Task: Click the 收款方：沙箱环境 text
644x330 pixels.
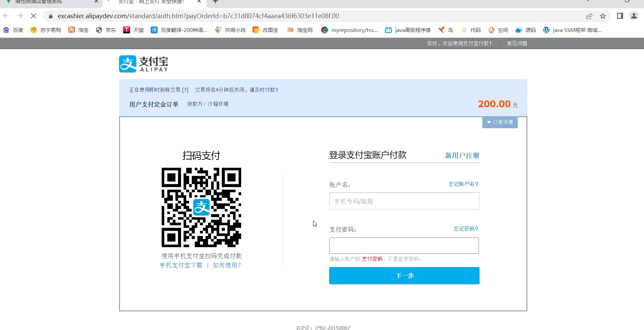Action: 208,104
